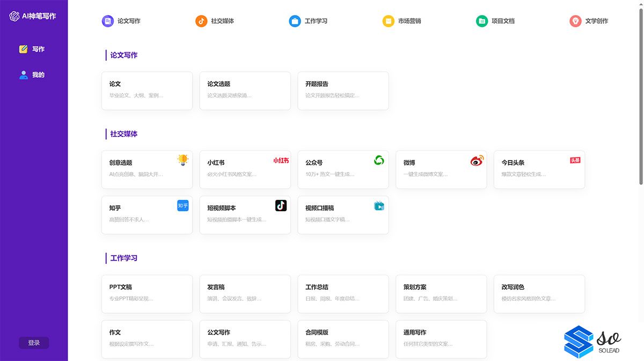Switch to 市场营销 top navigation tab
644x361 pixels.
[401, 21]
